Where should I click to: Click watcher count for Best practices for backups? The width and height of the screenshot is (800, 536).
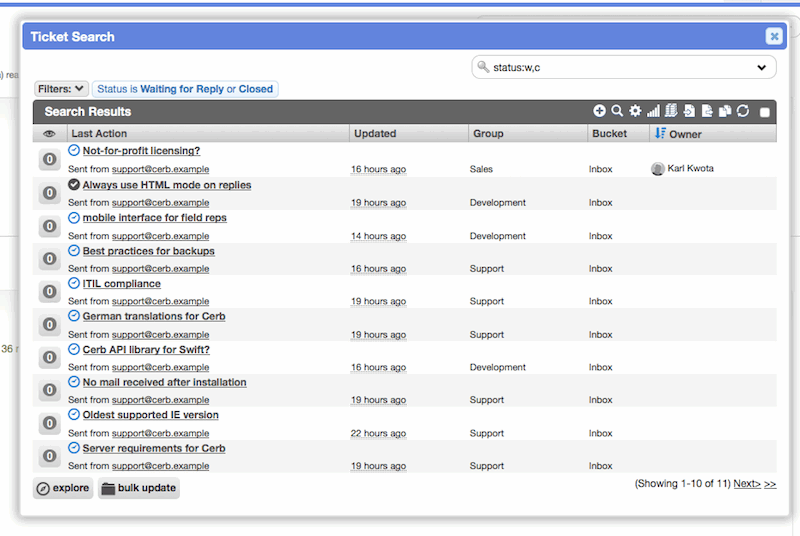coord(49,259)
